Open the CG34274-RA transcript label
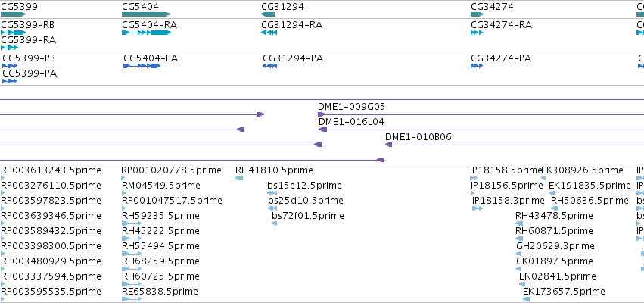644x303 pixels. tap(501, 25)
